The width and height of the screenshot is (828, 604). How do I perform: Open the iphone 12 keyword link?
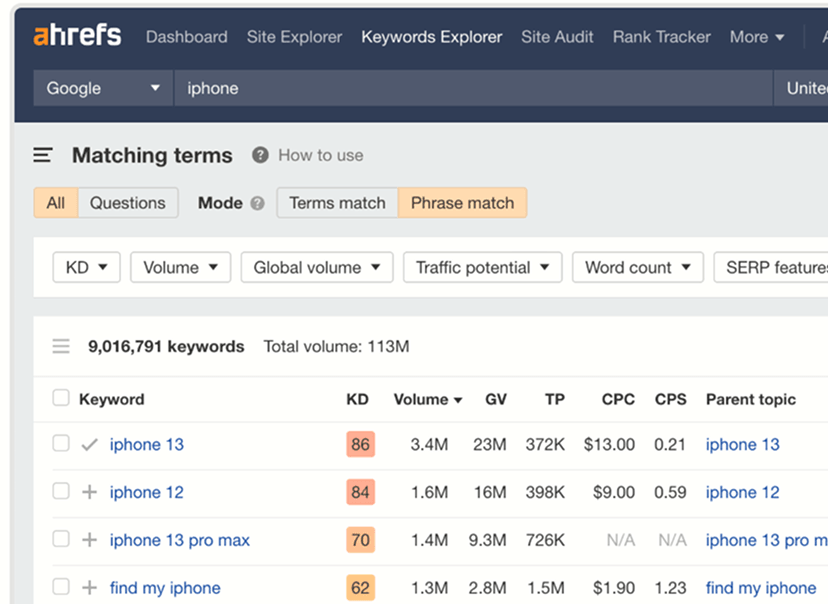[147, 492]
